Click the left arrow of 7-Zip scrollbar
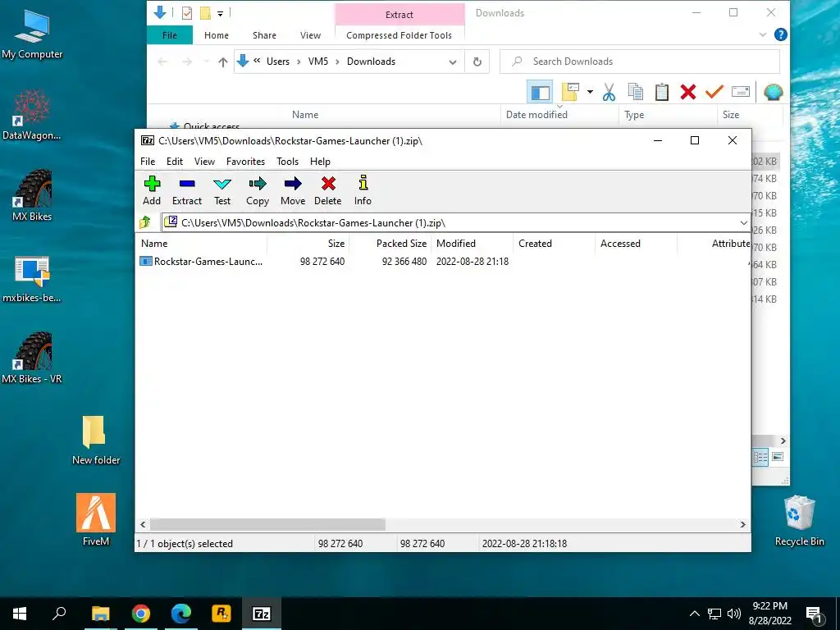The image size is (840, 630). 143,524
